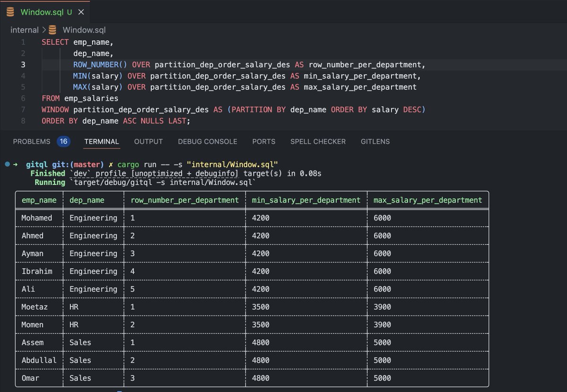Click line number 1 in the gutter
Viewport: 567px width, 392px height.
[x=23, y=42]
